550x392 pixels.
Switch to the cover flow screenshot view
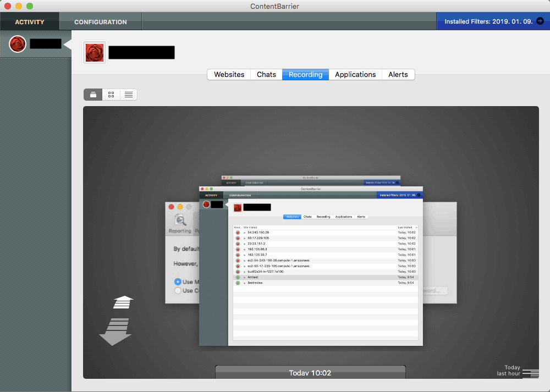pyautogui.click(x=92, y=94)
